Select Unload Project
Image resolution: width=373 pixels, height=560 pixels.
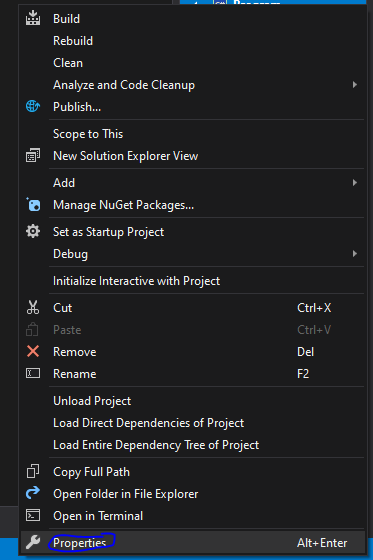[x=192, y=401]
